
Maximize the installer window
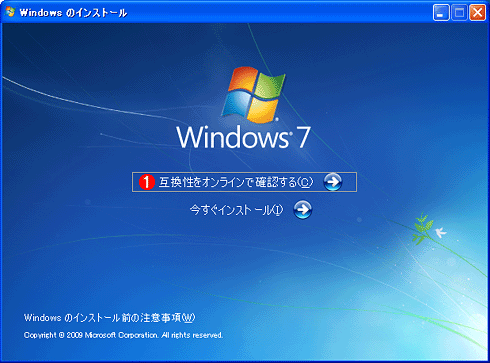pos(459,13)
